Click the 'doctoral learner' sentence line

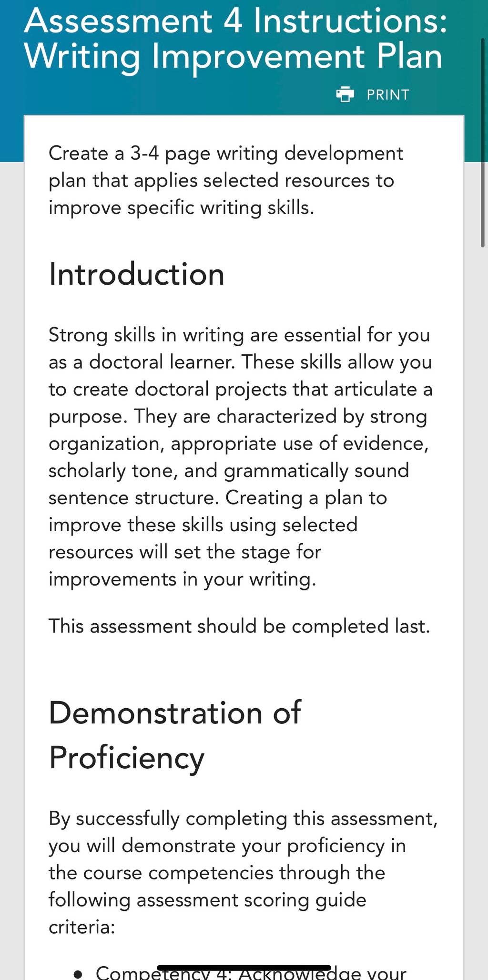point(240,362)
